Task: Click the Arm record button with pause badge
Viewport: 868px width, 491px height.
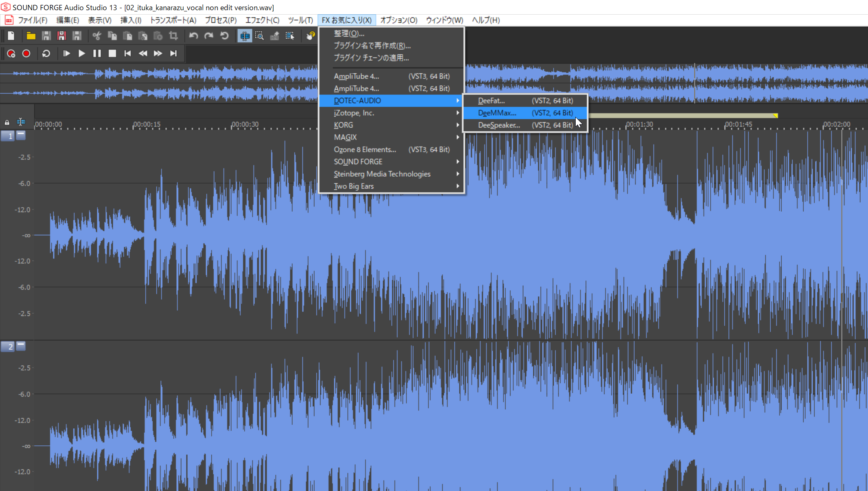Action: (11, 53)
